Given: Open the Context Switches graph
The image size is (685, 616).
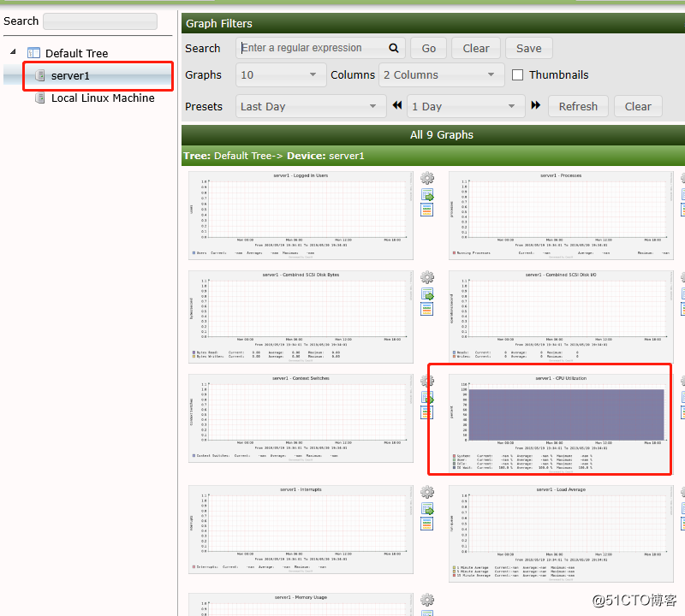Looking at the screenshot, I should click(x=301, y=418).
